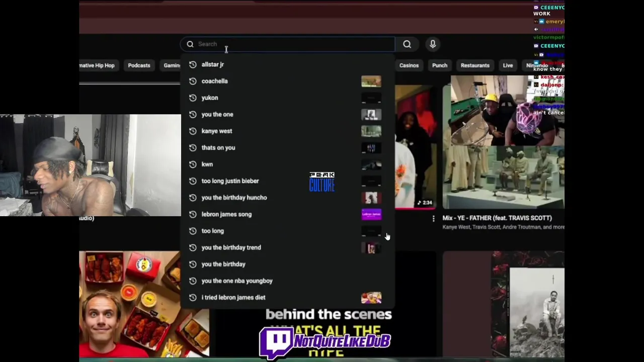Click the magnifier search button
The width and height of the screenshot is (644, 362).
tap(407, 44)
